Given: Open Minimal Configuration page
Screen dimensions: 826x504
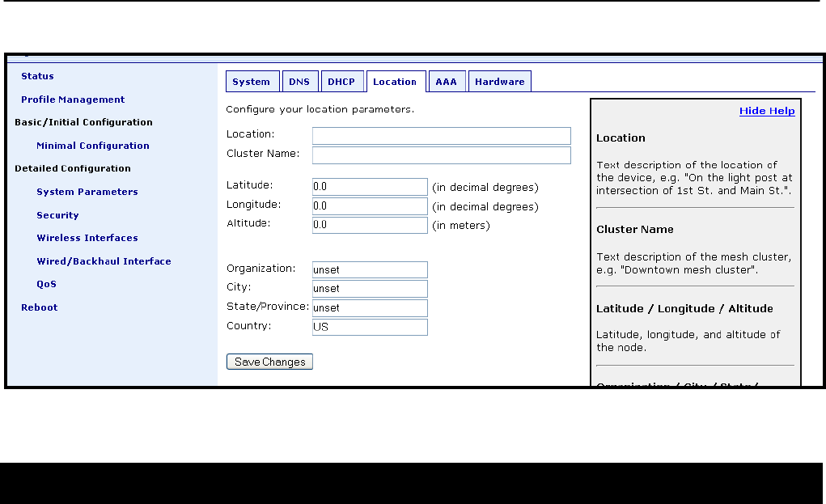Looking at the screenshot, I should click(x=93, y=146).
